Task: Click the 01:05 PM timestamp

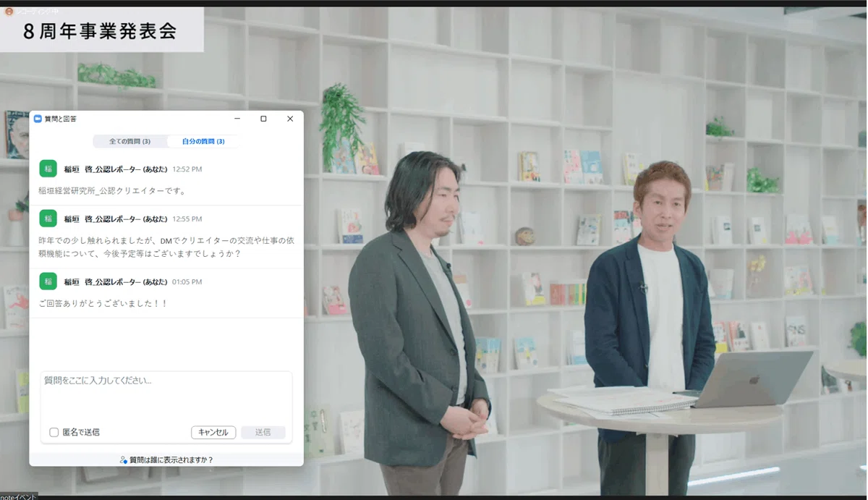Action: [x=187, y=281]
